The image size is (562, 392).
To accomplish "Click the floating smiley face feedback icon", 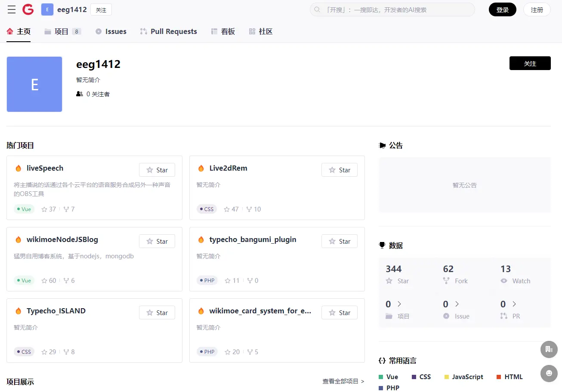I will pos(549,374).
